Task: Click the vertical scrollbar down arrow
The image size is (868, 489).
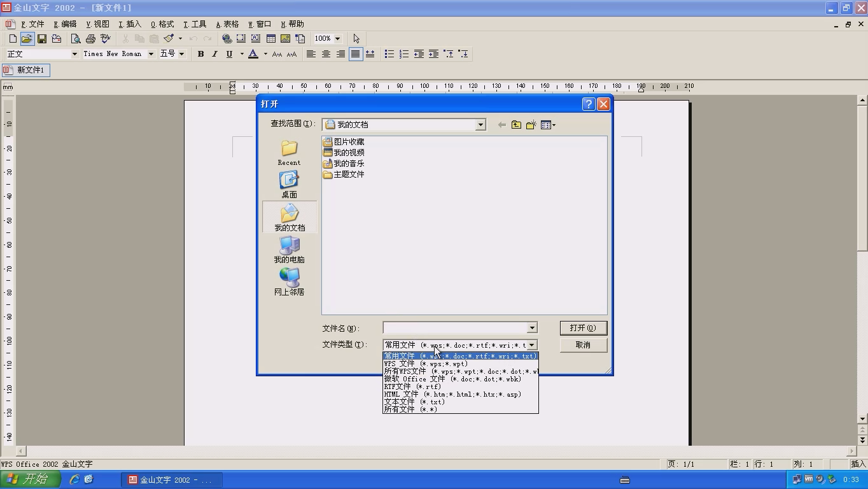Action: 862,419
